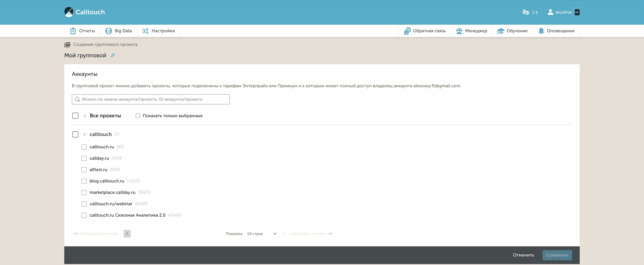Image resolution: width=644 pixels, height=265 pixels.
Task: Go to Предыдущая страница
Action: point(96,234)
